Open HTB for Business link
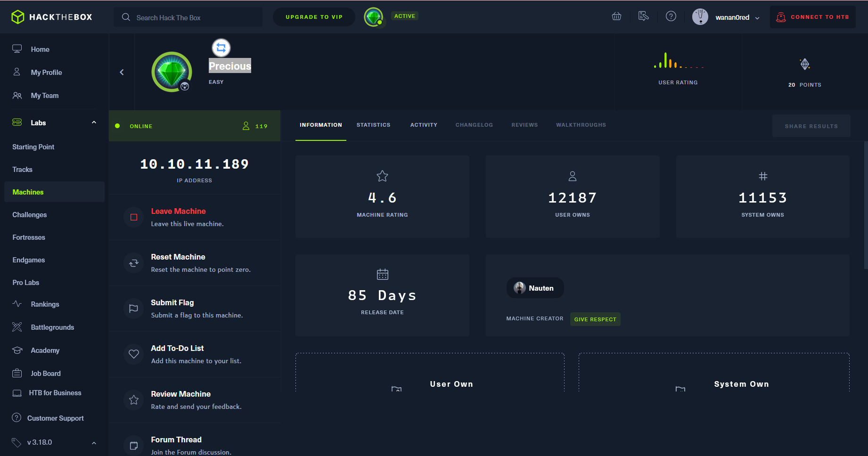This screenshot has width=868, height=456. tap(55, 393)
